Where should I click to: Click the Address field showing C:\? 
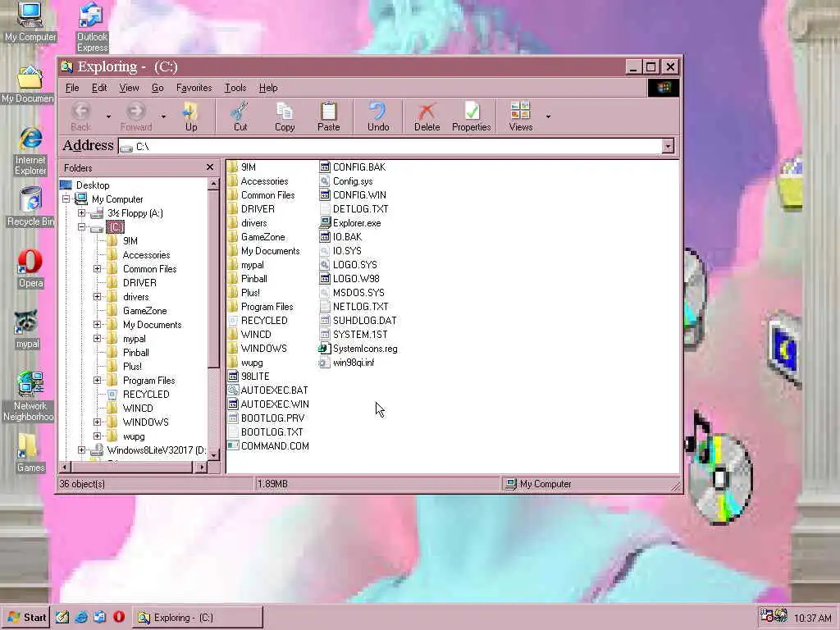pyautogui.click(x=390, y=146)
